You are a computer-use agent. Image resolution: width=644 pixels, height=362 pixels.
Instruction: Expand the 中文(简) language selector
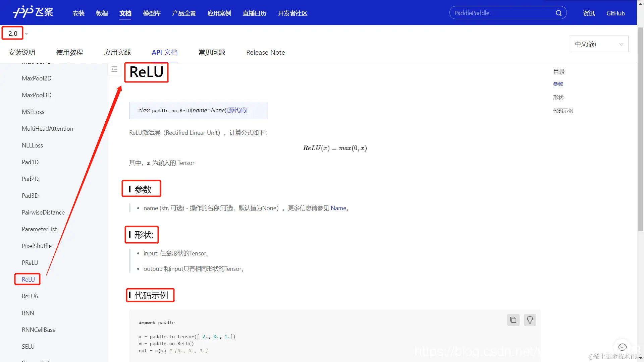coord(599,44)
